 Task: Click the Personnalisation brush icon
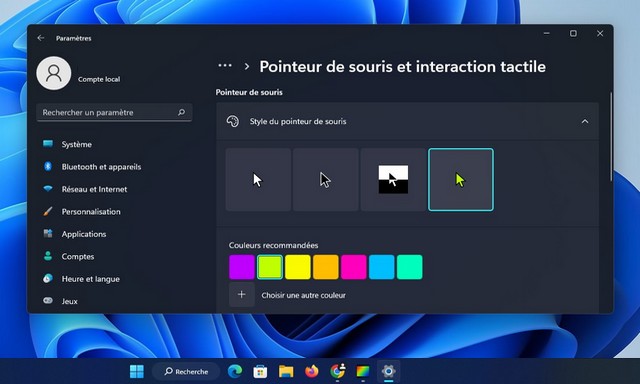tap(48, 211)
